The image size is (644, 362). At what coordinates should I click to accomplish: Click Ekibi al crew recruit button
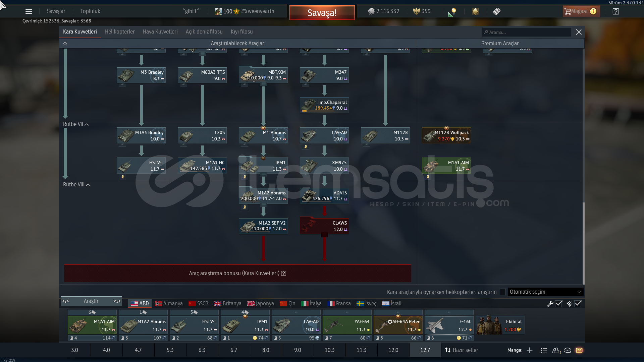pyautogui.click(x=500, y=325)
